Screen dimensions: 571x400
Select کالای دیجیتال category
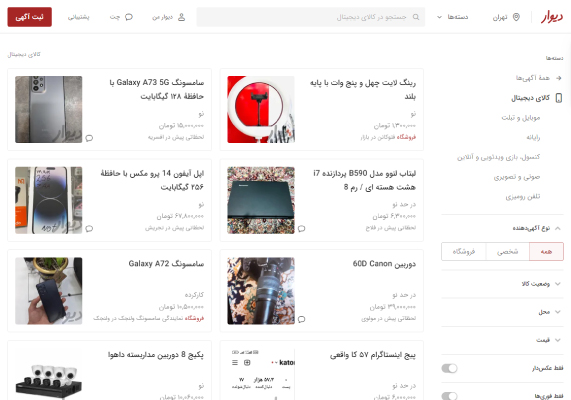(531, 98)
